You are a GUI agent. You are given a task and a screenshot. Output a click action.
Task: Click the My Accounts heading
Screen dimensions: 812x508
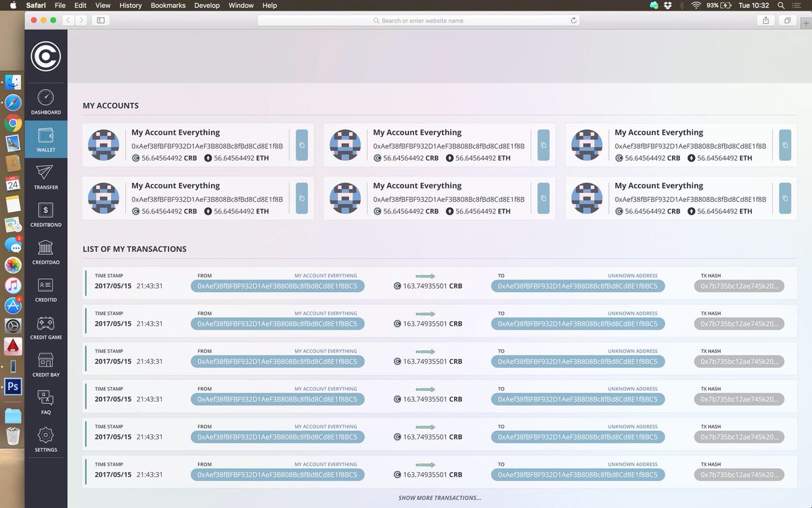110,106
